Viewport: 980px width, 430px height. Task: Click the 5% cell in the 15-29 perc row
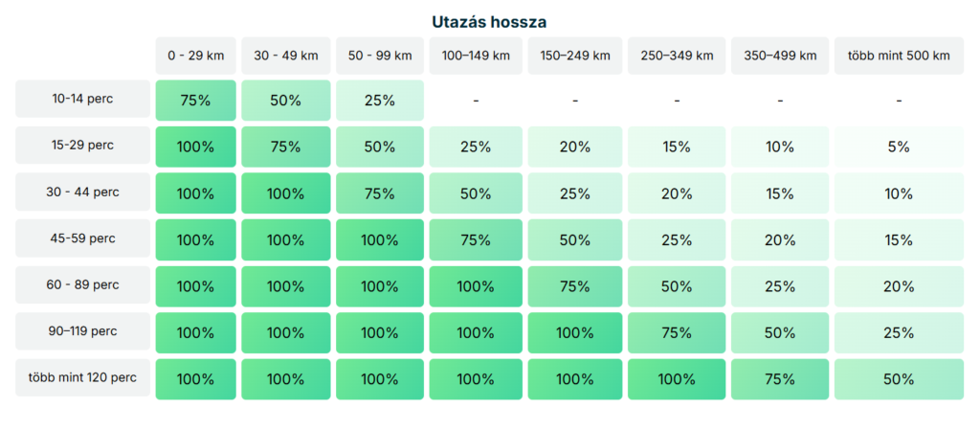pos(899,147)
